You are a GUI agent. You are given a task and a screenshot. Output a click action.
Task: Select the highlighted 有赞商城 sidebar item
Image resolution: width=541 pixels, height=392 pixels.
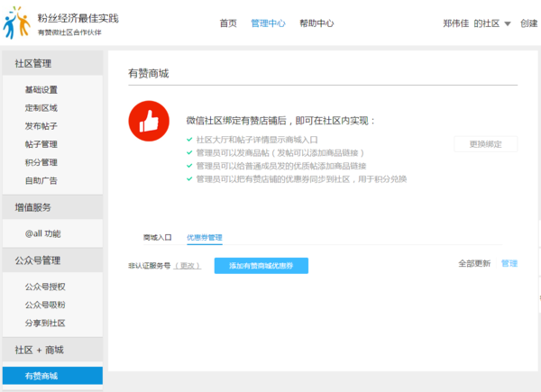tap(52, 376)
